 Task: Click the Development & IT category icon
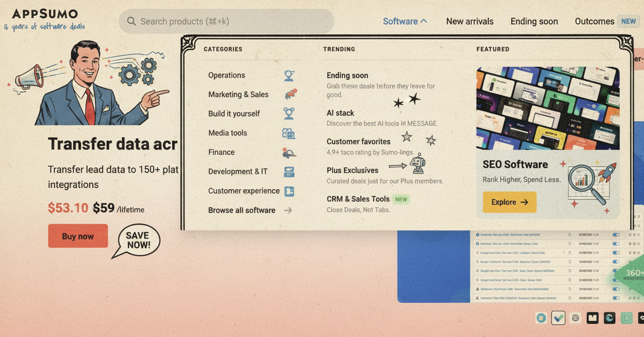click(289, 172)
